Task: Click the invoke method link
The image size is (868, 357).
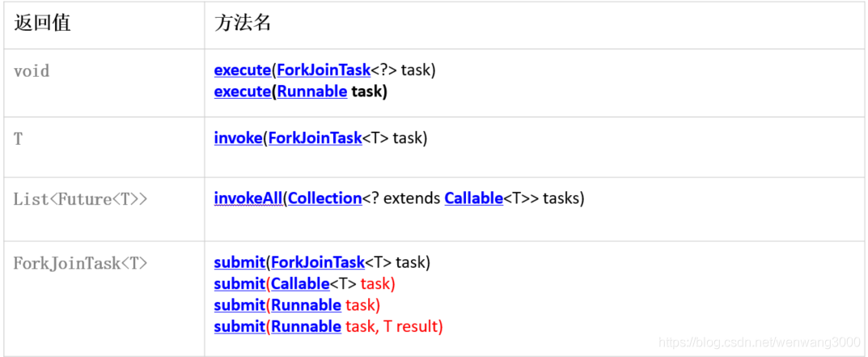Action: click(238, 138)
